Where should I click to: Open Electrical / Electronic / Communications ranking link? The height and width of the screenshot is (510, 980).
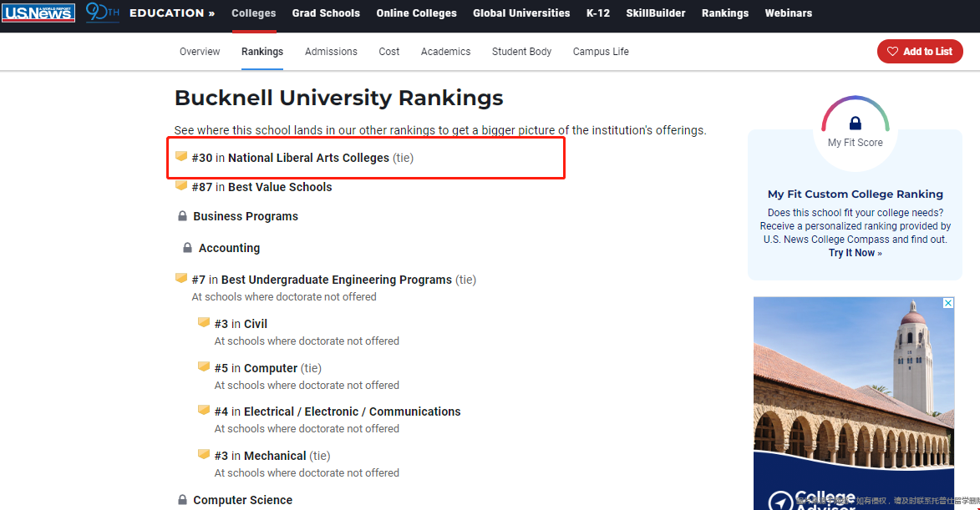tap(353, 412)
